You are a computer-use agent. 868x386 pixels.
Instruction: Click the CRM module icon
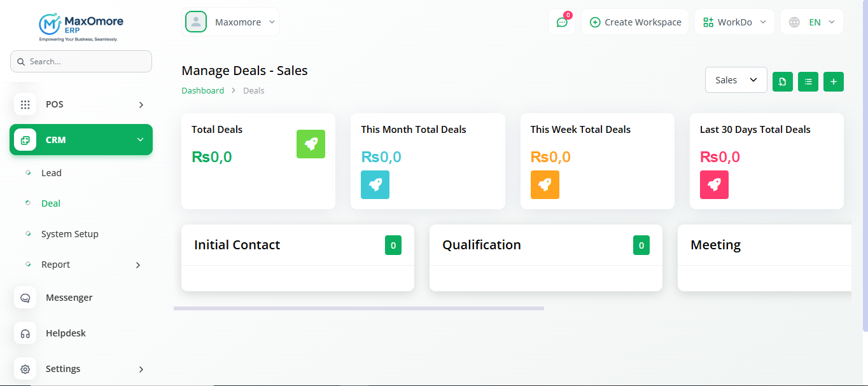click(x=25, y=140)
